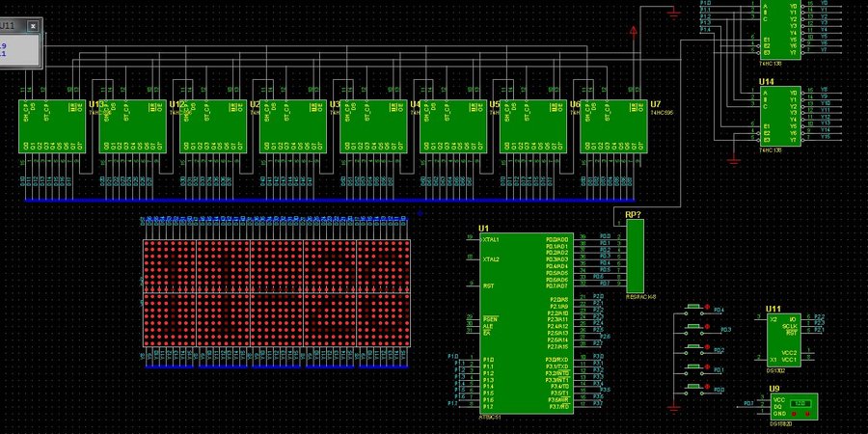The image size is (868, 434).
Task: Select the U14 74HC138 decoder chip
Action: coord(781,116)
